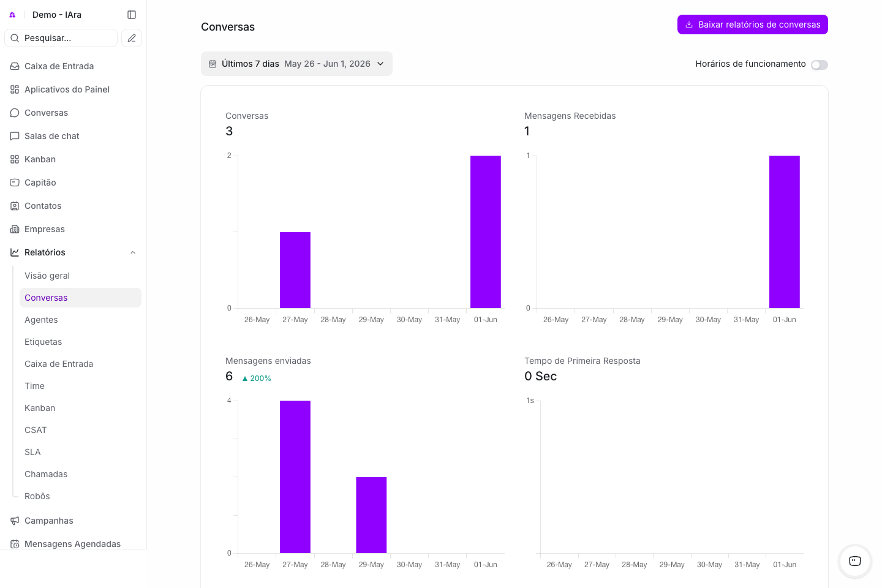Toggle Horários de funcionamento switch
The height and width of the screenshot is (588, 882).
pos(820,65)
